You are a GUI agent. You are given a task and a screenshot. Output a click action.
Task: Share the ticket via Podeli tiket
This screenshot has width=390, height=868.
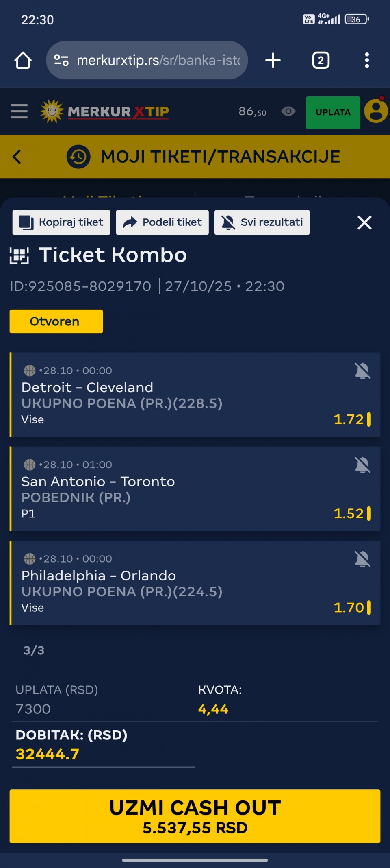[x=162, y=222]
